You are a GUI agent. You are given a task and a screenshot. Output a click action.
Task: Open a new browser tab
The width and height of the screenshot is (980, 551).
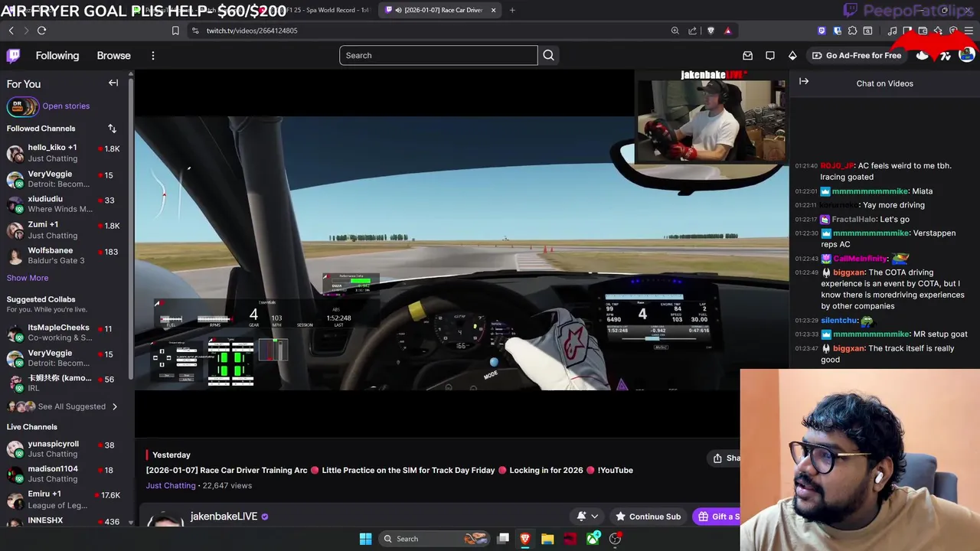point(512,10)
